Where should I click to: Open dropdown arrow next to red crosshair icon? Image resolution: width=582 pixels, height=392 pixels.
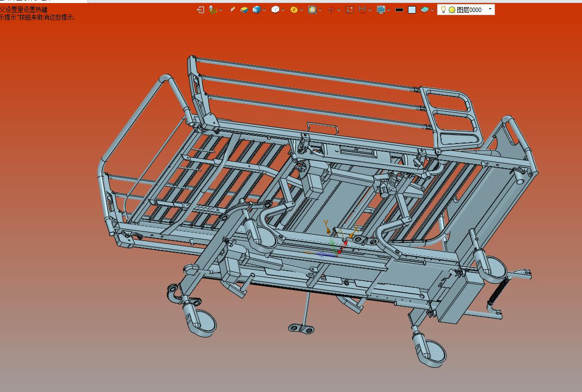coord(339,11)
